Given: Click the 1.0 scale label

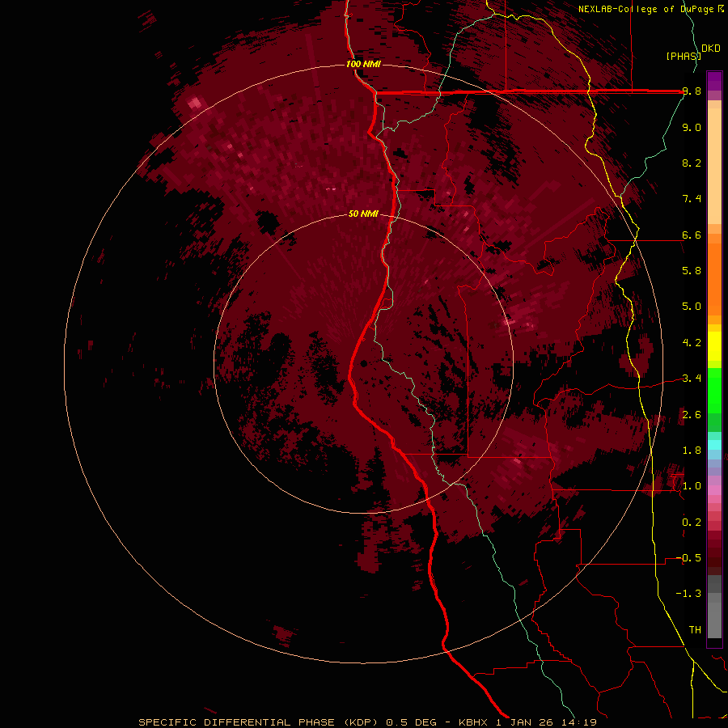Looking at the screenshot, I should (692, 486).
